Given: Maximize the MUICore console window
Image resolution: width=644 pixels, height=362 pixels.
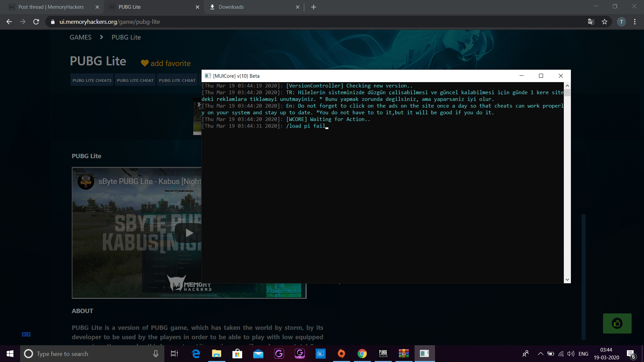Looking at the screenshot, I should click(541, 76).
